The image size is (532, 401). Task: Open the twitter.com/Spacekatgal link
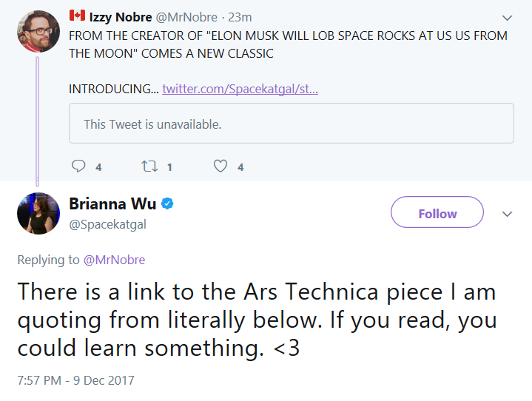click(x=240, y=89)
